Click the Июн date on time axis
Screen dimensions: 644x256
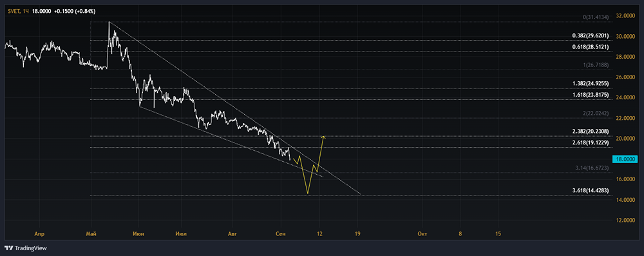(139, 234)
